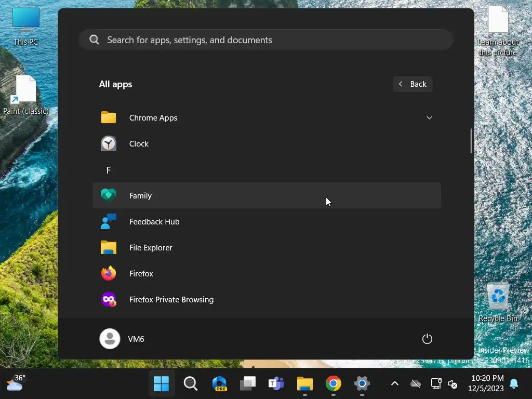Select Recycle Bin on desktop
The image size is (532, 399).
pyautogui.click(x=498, y=303)
